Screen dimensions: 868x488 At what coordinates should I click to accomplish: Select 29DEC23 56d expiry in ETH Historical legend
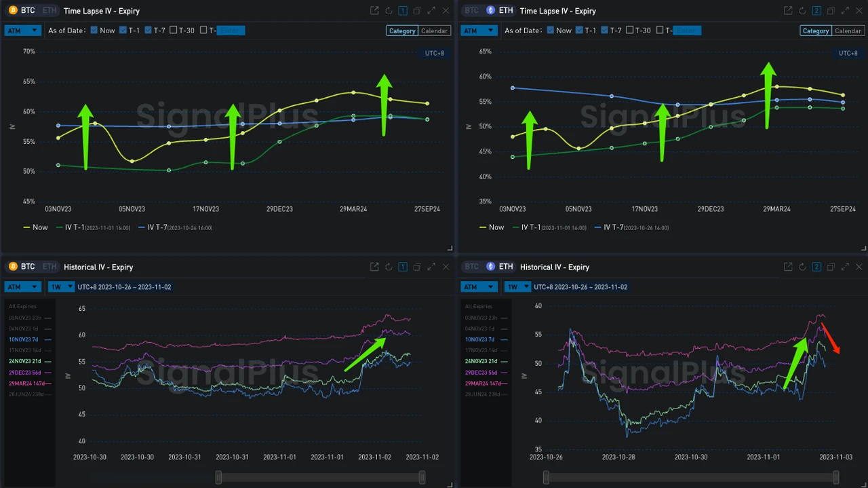pos(480,373)
